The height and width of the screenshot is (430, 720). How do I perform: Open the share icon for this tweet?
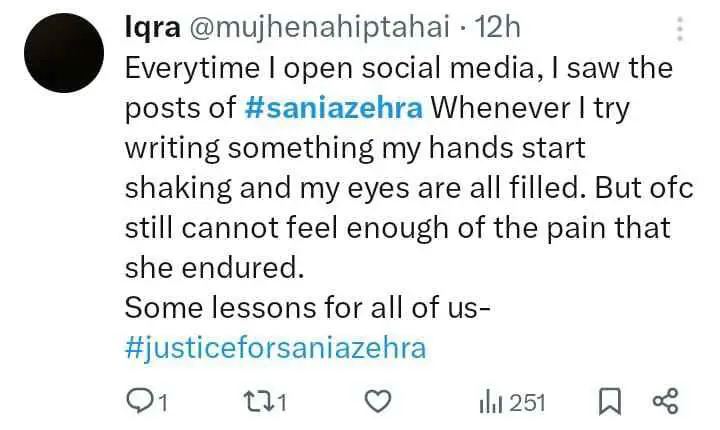(x=665, y=401)
